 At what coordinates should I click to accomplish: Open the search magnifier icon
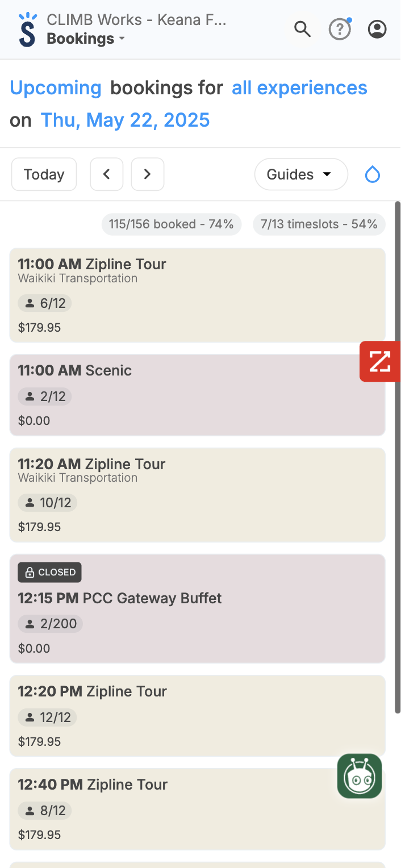pos(302,29)
